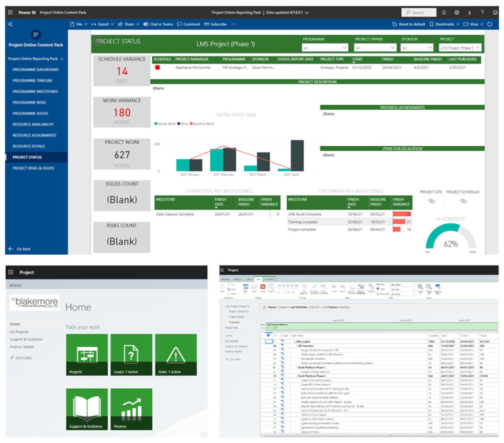Click the Save icon in schedule ribbon
The width and height of the screenshot is (504, 443).
(x=254, y=288)
